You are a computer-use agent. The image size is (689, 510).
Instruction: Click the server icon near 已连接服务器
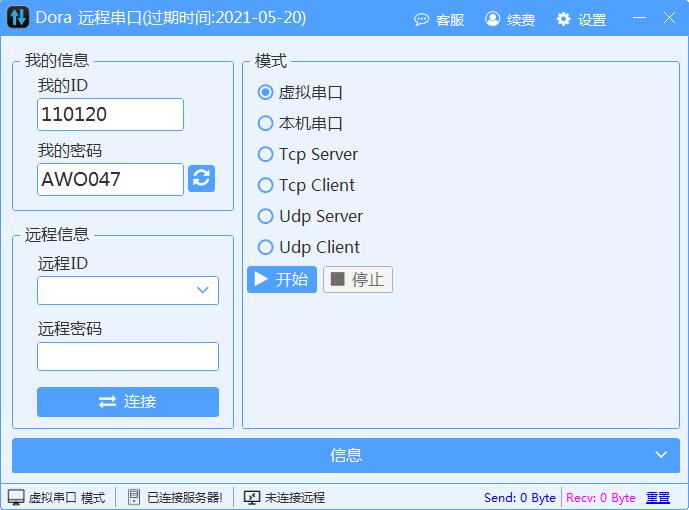tap(134, 497)
